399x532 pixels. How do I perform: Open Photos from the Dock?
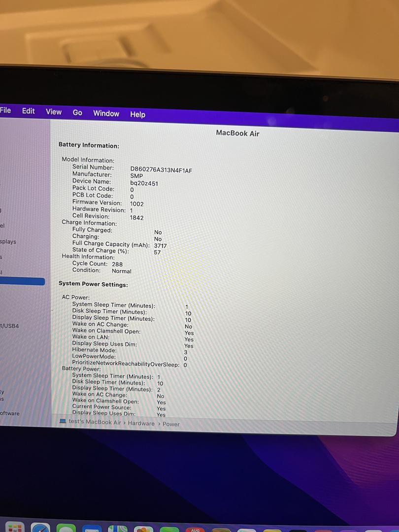tap(143, 529)
